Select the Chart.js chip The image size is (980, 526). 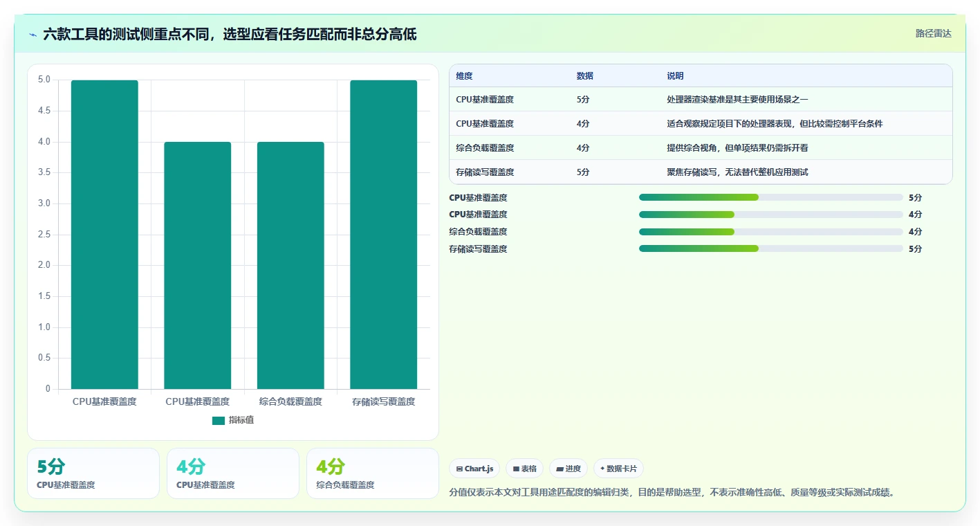pos(474,469)
